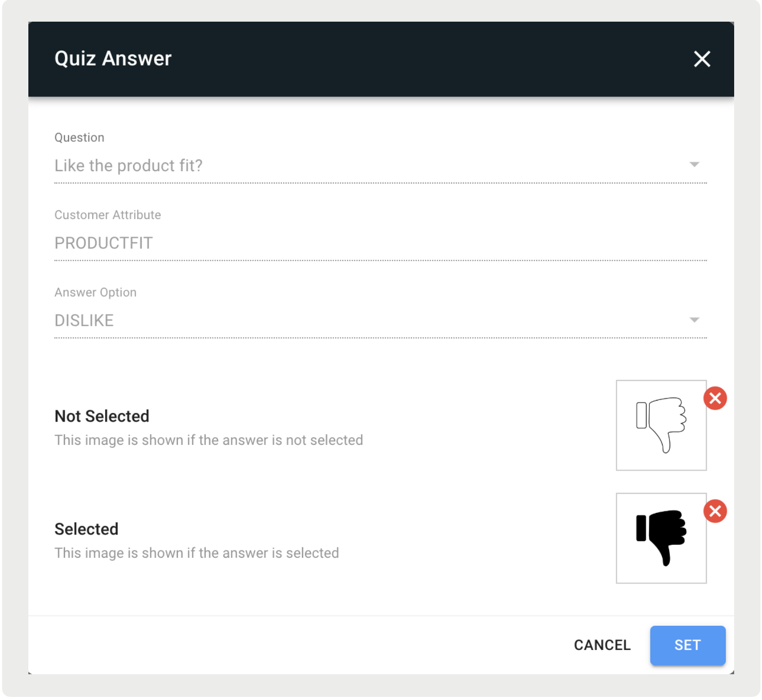Image resolution: width=762 pixels, height=700 pixels.
Task: Remove the Not Selected image
Action: (x=715, y=398)
